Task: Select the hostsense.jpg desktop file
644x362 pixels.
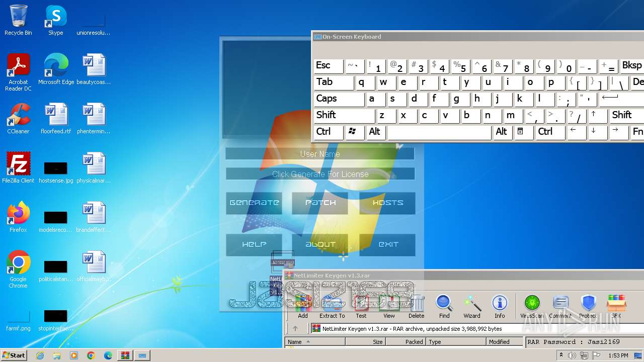Action: pos(56,171)
